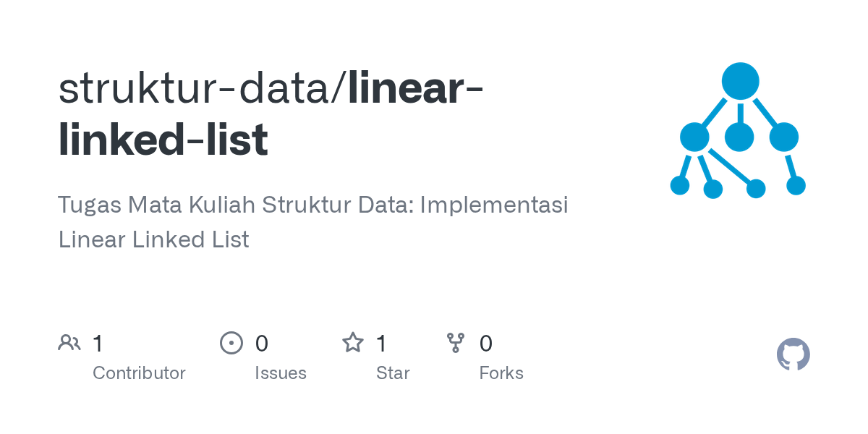
Task: Click the repository description starting with Tugas Mata Kuliah
Action: (313, 222)
